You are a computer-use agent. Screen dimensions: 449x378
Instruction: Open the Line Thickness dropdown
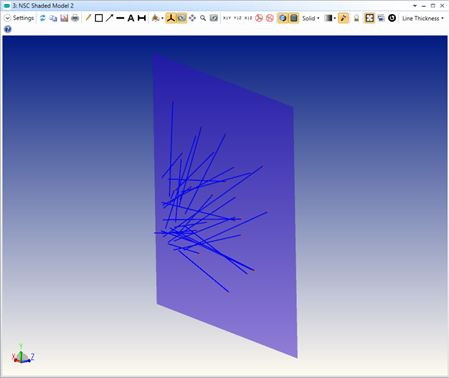click(423, 18)
